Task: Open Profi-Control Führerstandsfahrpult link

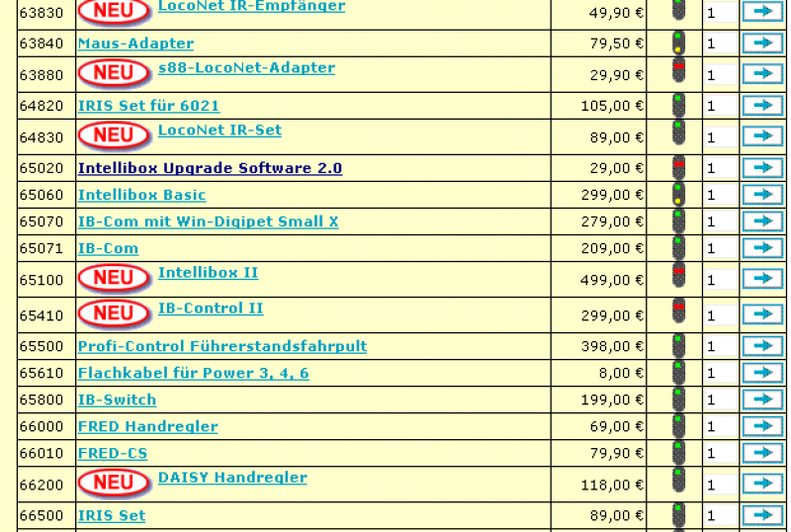Action: coord(222,346)
